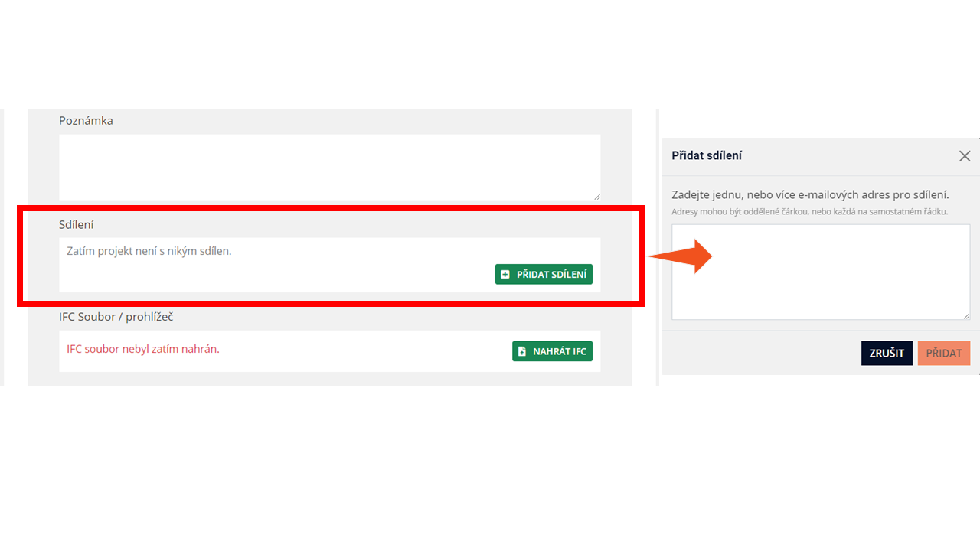This screenshot has height=551, width=980.
Task: Click the 'Adresy mohou být oddělené čárkou' hint
Action: 810,211
